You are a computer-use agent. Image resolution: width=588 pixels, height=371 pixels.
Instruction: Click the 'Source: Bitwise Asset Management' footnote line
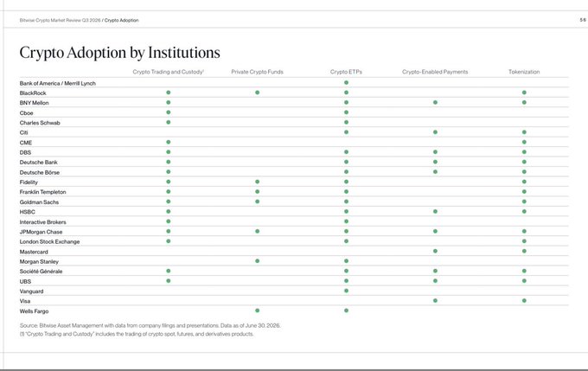coord(150,325)
